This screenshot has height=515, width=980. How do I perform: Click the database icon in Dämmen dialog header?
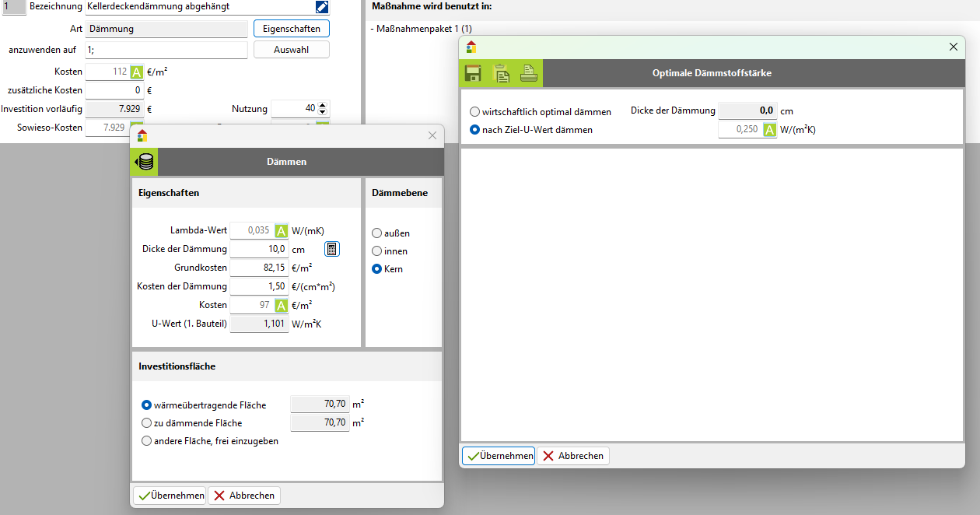click(x=145, y=163)
